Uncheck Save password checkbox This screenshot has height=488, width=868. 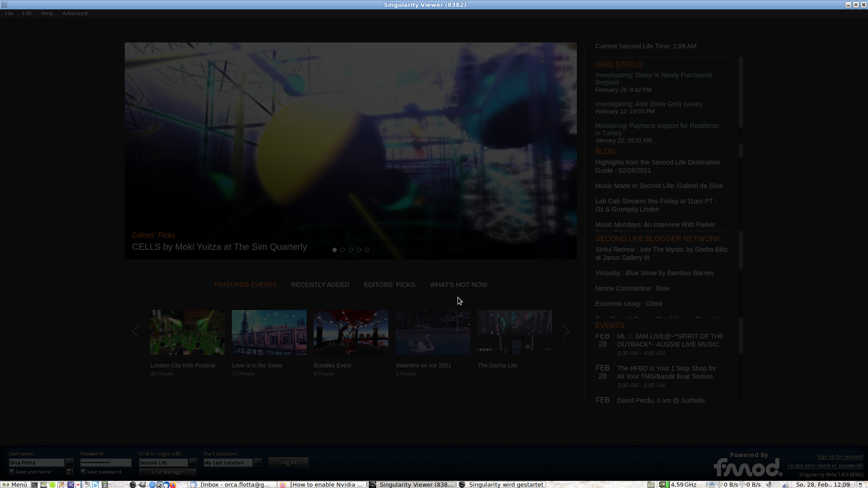tap(83, 471)
